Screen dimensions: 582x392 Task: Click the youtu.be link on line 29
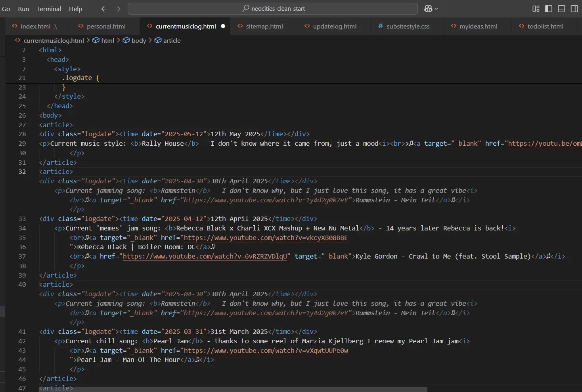click(x=545, y=143)
